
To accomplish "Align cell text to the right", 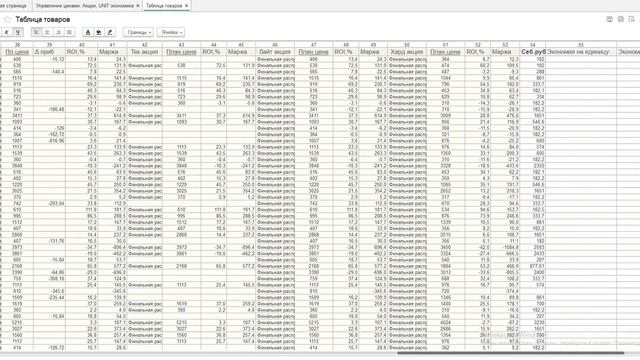I will 58,32.
